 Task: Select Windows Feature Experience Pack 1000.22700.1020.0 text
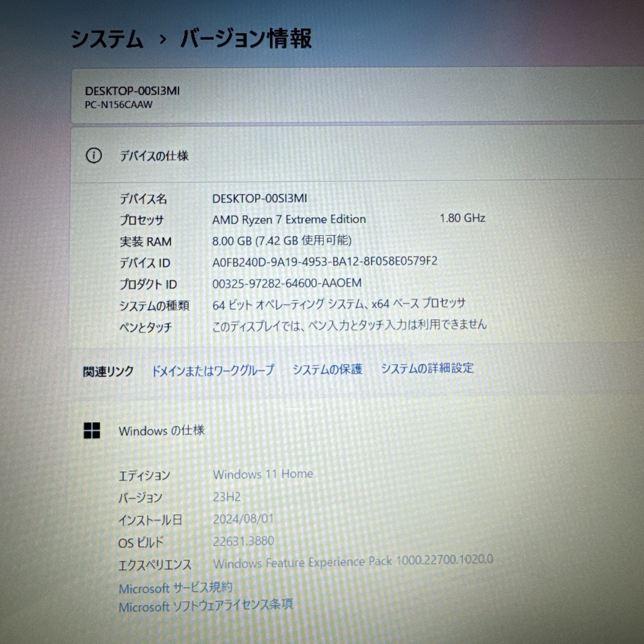[353, 561]
